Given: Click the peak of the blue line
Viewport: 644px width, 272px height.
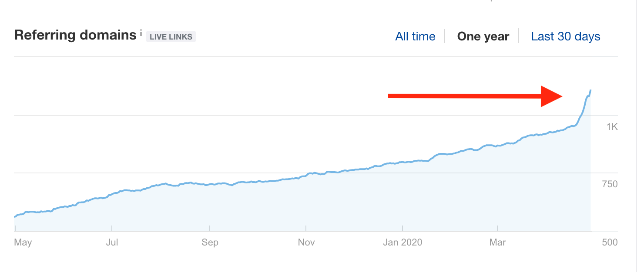Looking at the screenshot, I should tap(590, 90).
